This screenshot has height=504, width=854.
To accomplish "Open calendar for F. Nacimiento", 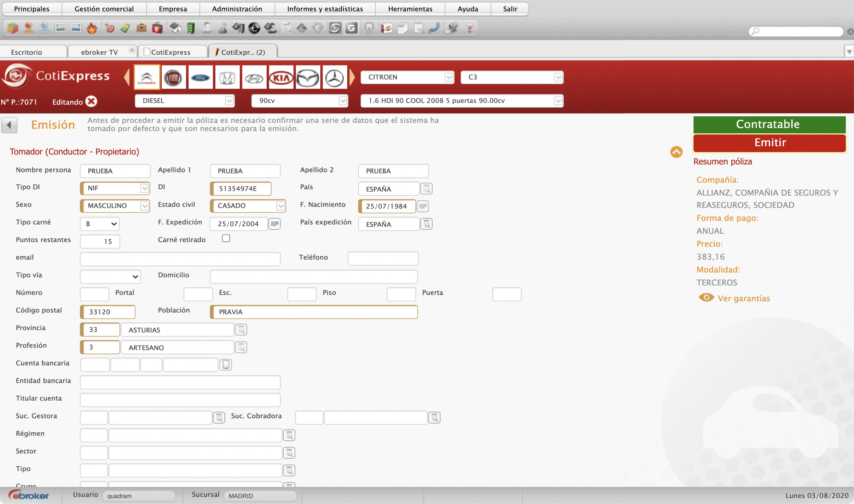I will (423, 206).
